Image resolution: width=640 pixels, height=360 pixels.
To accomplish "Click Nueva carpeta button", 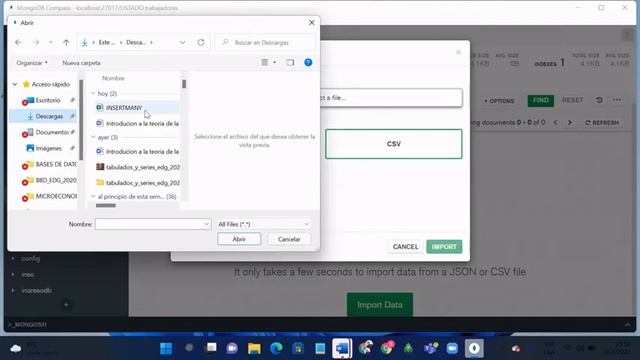I will pyautogui.click(x=81, y=63).
